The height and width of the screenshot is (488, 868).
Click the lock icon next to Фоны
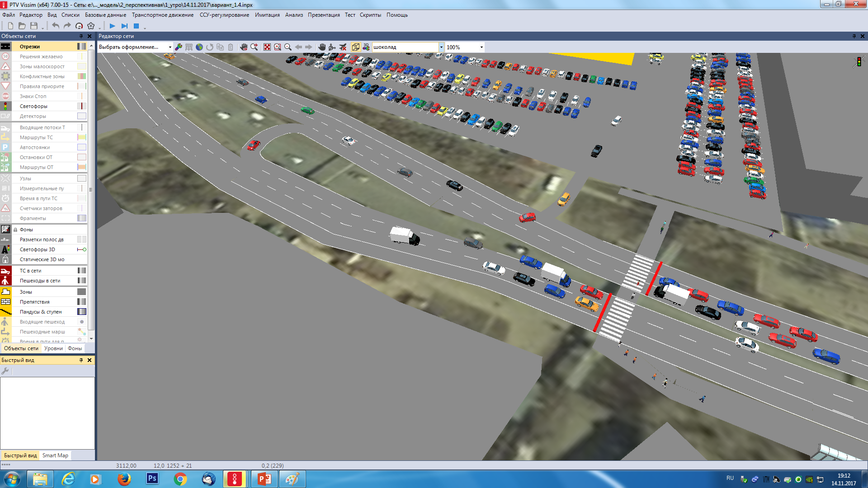coord(15,230)
